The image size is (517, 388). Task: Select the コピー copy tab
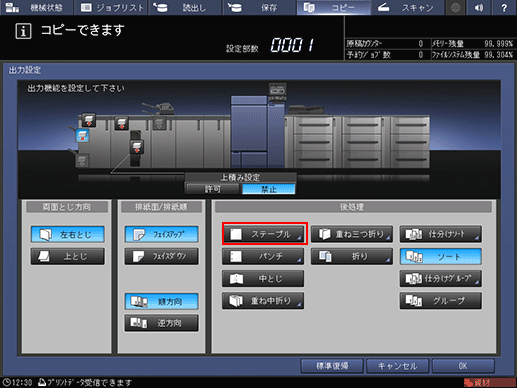point(333,7)
